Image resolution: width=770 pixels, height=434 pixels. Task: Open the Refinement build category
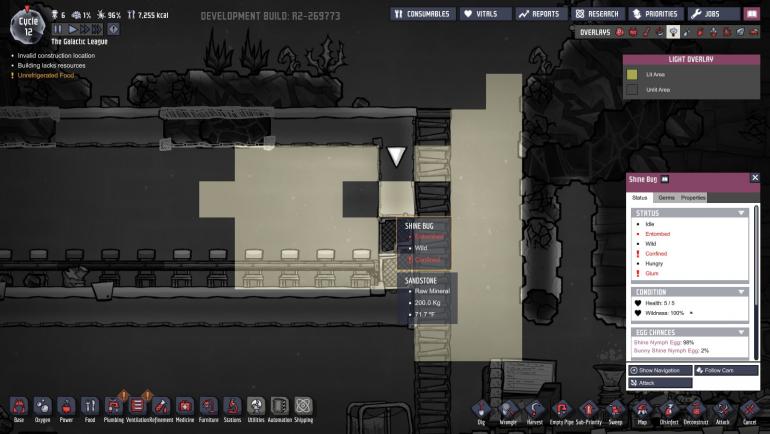[161, 407]
